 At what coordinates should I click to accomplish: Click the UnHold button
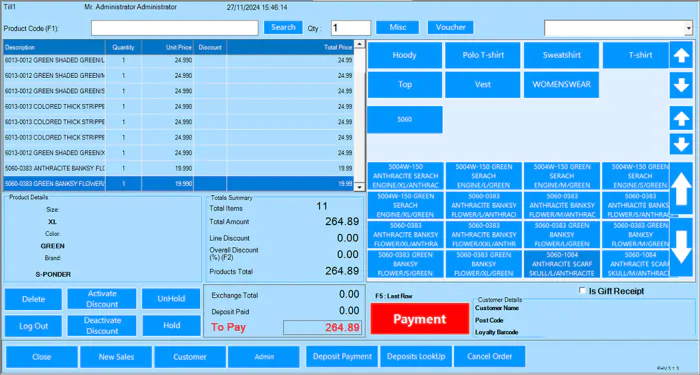pos(171,299)
